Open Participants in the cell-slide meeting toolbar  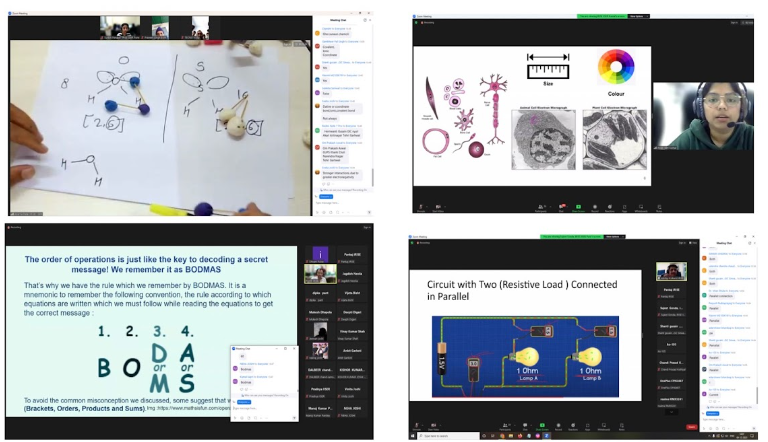[x=541, y=206]
